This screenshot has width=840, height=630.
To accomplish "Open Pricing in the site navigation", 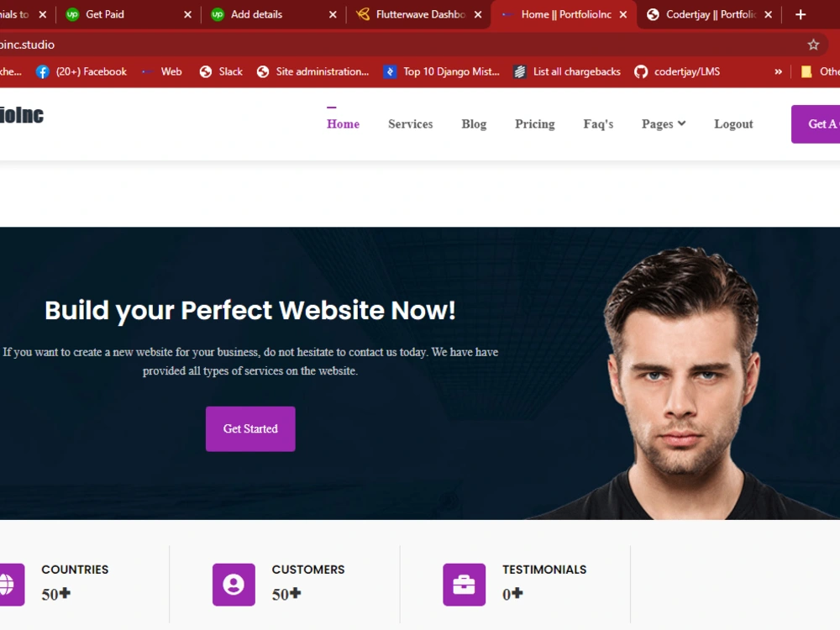I will click(534, 123).
